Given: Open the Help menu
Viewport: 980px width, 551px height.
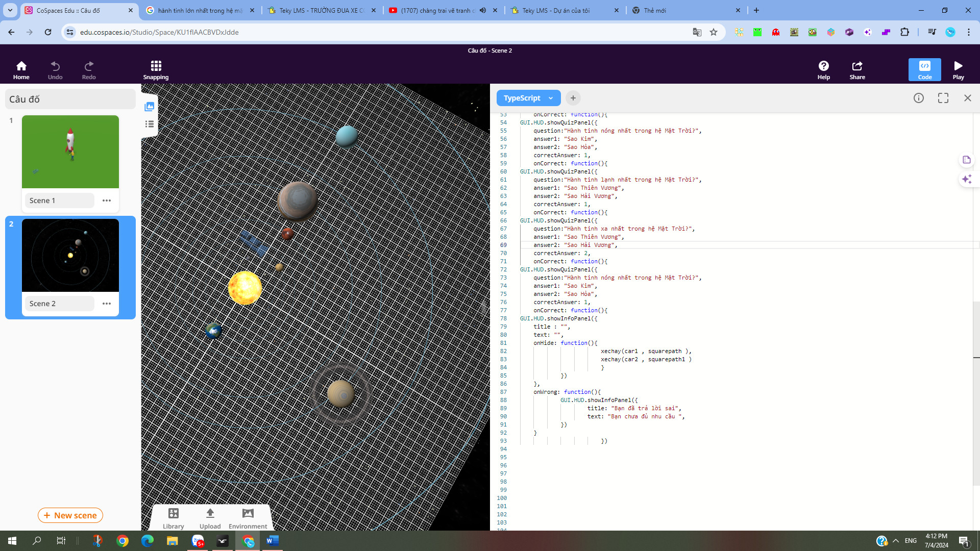Looking at the screenshot, I should (823, 70).
